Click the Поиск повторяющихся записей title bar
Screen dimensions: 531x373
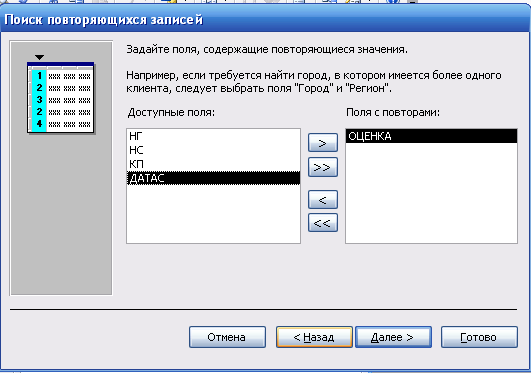pos(266,19)
